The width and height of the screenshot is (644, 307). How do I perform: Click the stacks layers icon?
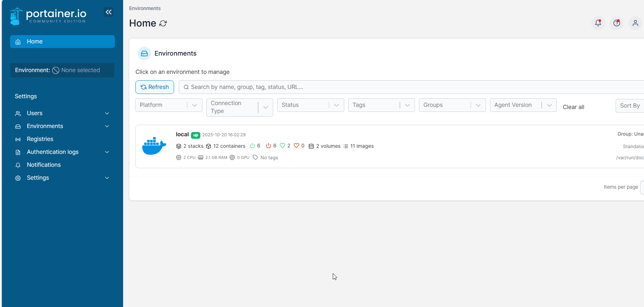pyautogui.click(x=179, y=146)
